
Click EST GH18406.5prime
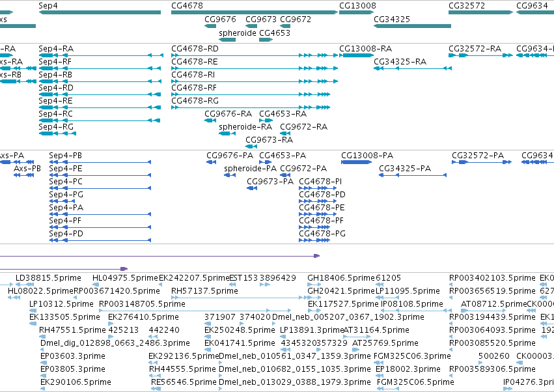[x=341, y=278]
